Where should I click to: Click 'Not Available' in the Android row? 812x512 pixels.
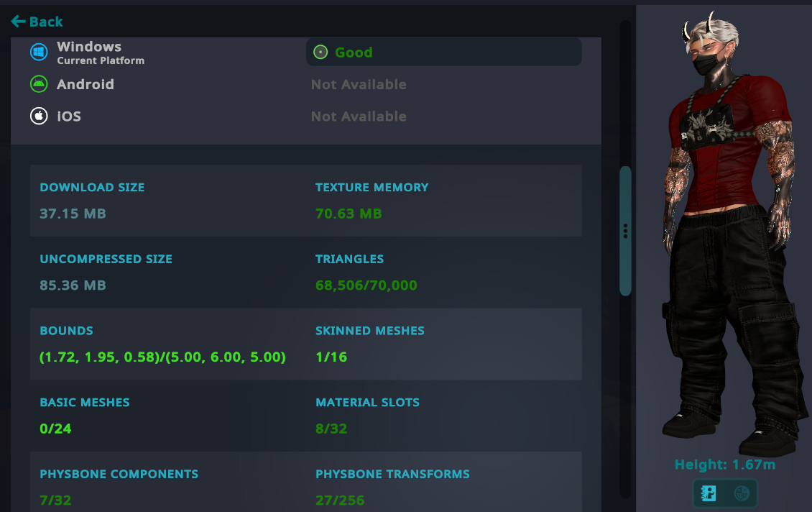coord(359,84)
